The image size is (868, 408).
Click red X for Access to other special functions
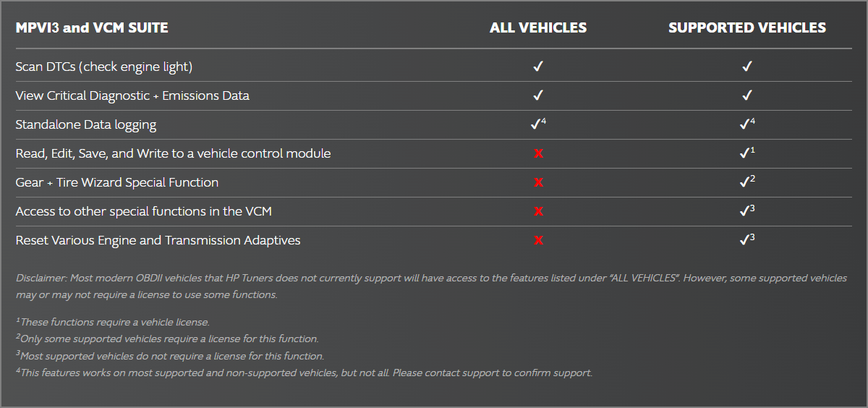pyautogui.click(x=538, y=211)
